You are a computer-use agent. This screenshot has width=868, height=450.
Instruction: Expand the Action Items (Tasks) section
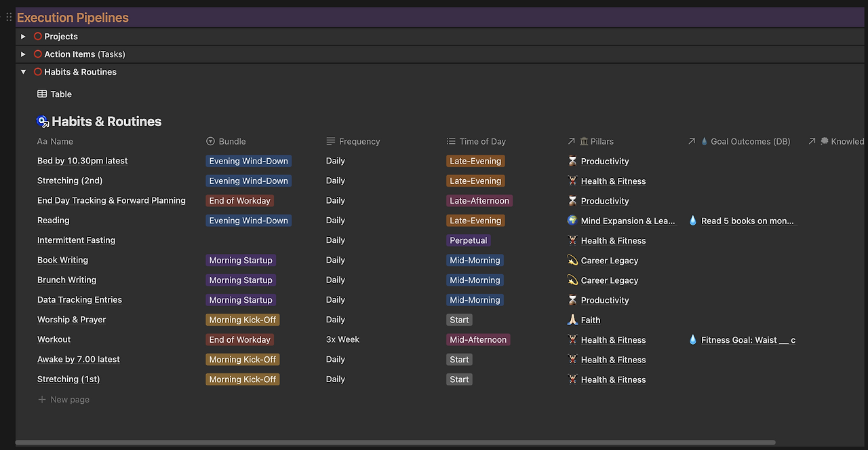23,54
